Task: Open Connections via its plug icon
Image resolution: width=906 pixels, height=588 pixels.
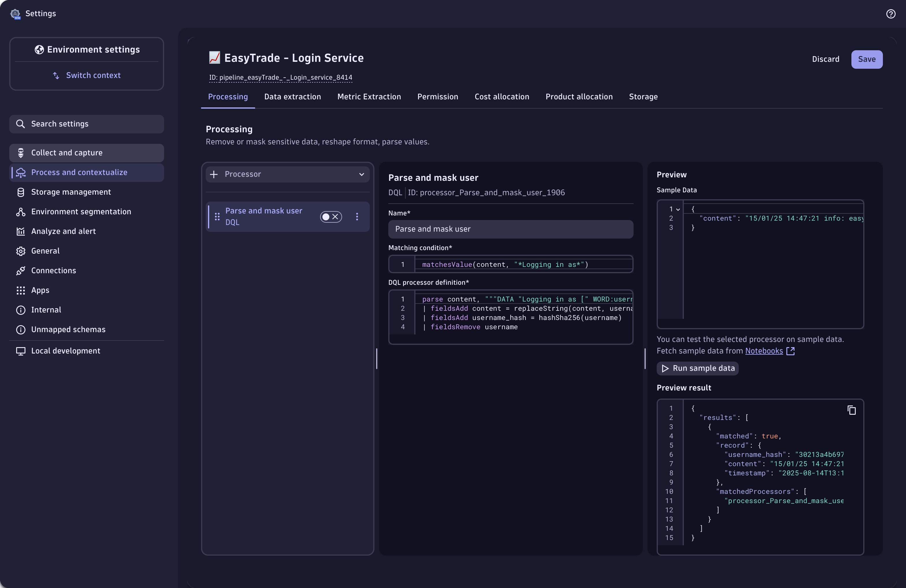Action: point(21,271)
